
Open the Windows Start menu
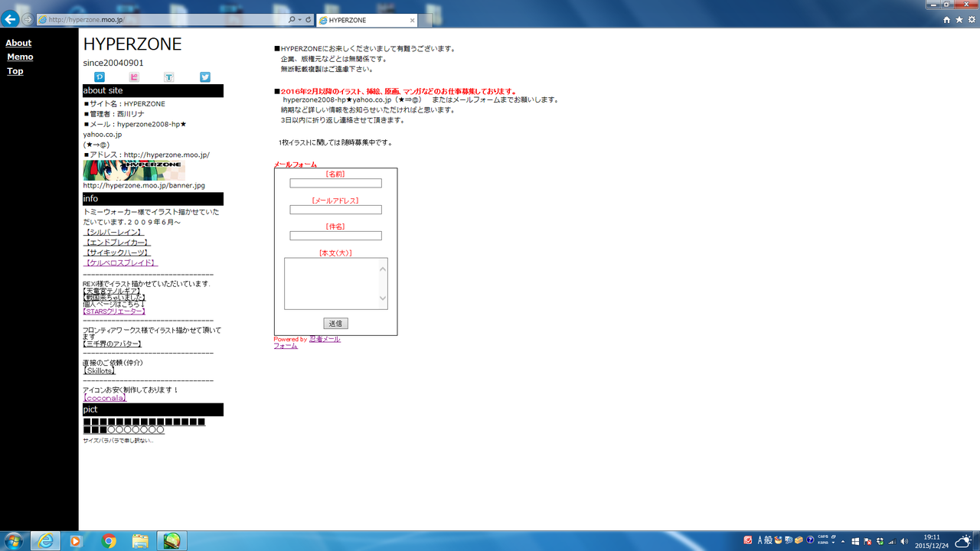pos(12,541)
